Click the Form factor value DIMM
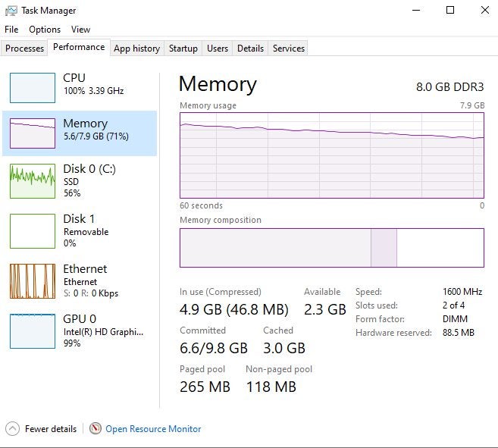The width and height of the screenshot is (498, 448). [x=455, y=319]
